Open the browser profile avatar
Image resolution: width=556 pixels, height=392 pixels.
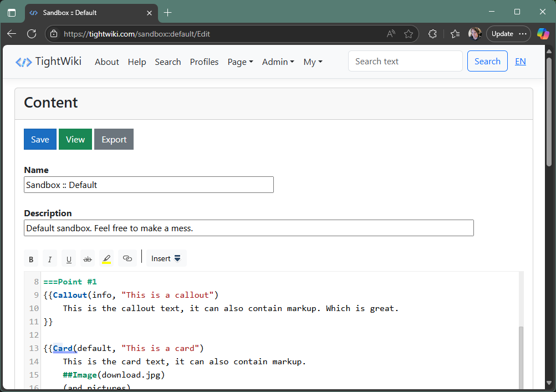click(475, 34)
